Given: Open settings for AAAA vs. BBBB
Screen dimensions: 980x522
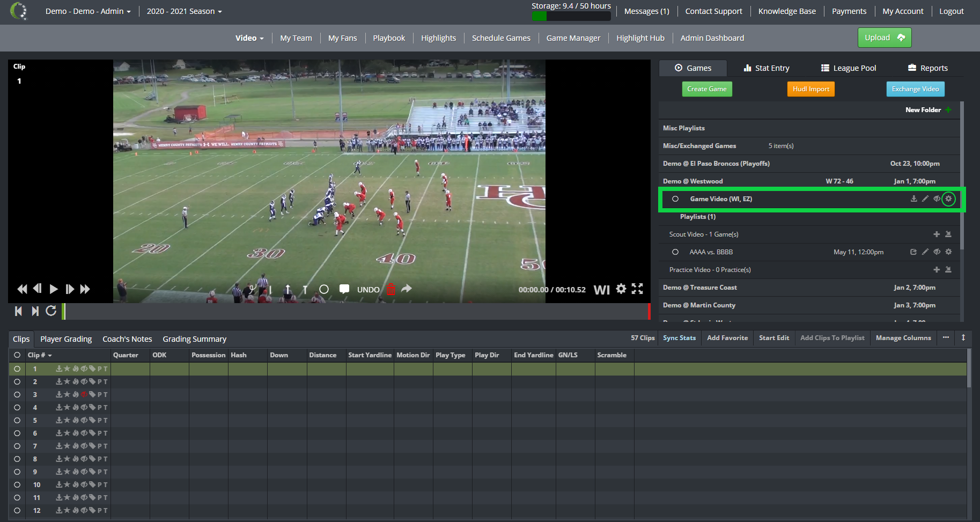Looking at the screenshot, I should pos(948,252).
